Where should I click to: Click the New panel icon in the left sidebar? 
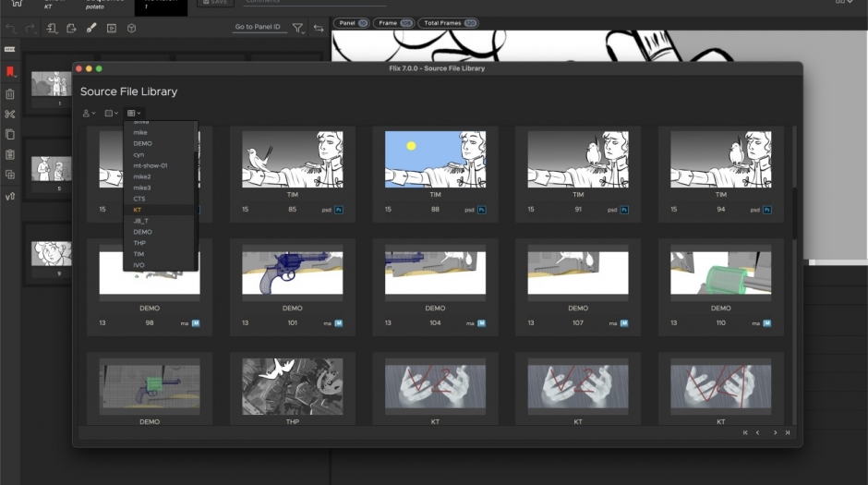[9, 50]
